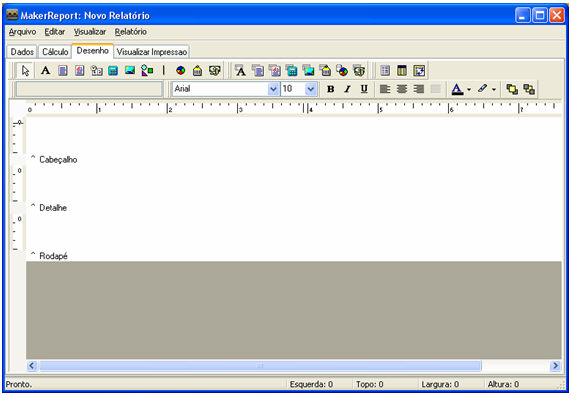Click the scroll left arrow
The height and width of the screenshot is (396, 572).
pos(32,365)
